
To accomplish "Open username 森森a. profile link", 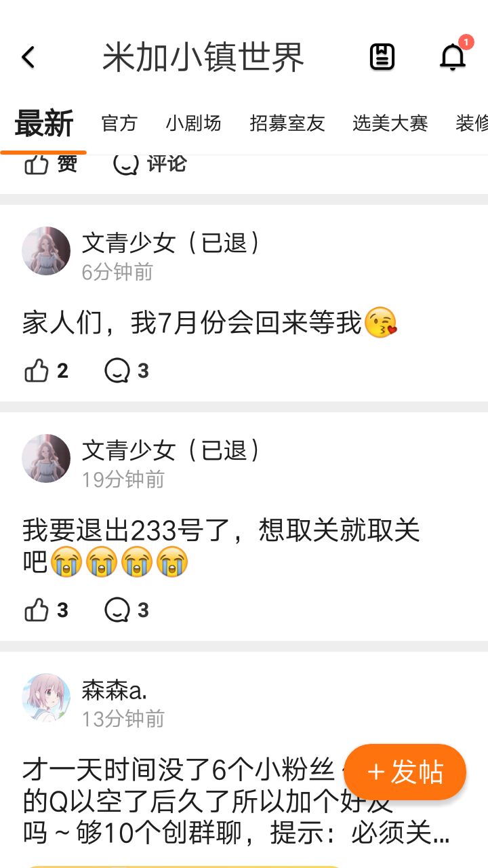I will coord(115,690).
